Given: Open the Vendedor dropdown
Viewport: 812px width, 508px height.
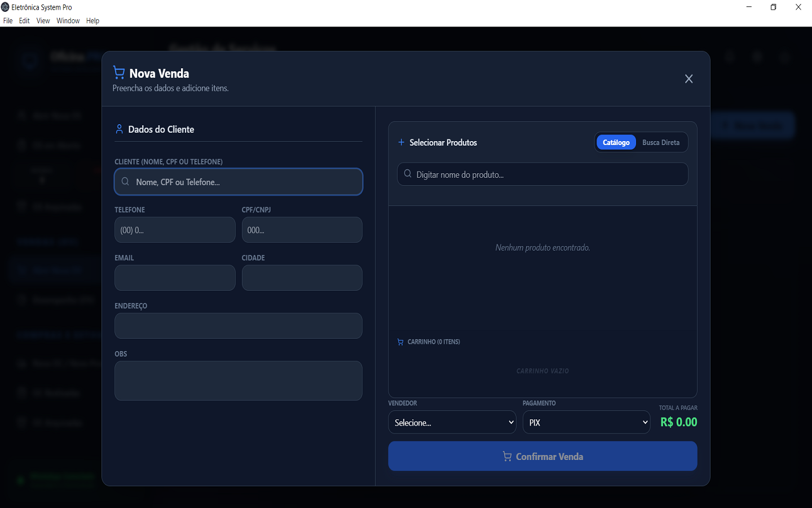Looking at the screenshot, I should pyautogui.click(x=452, y=422).
